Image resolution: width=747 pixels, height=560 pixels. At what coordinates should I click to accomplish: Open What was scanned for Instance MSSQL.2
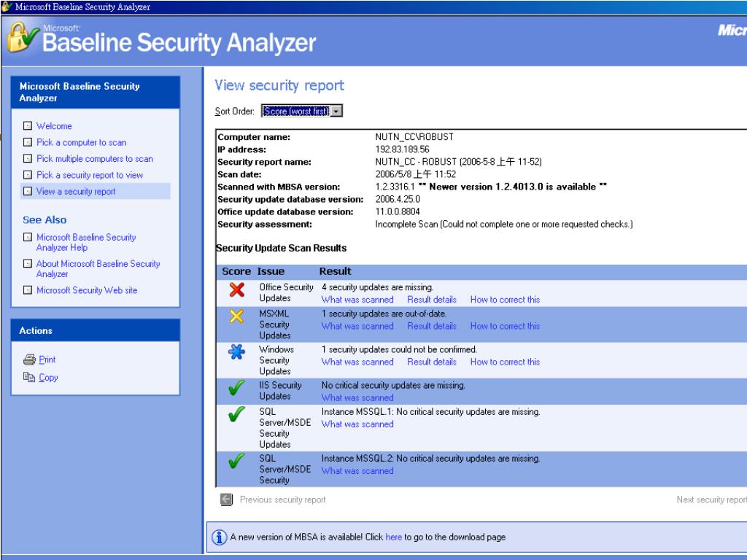click(357, 471)
